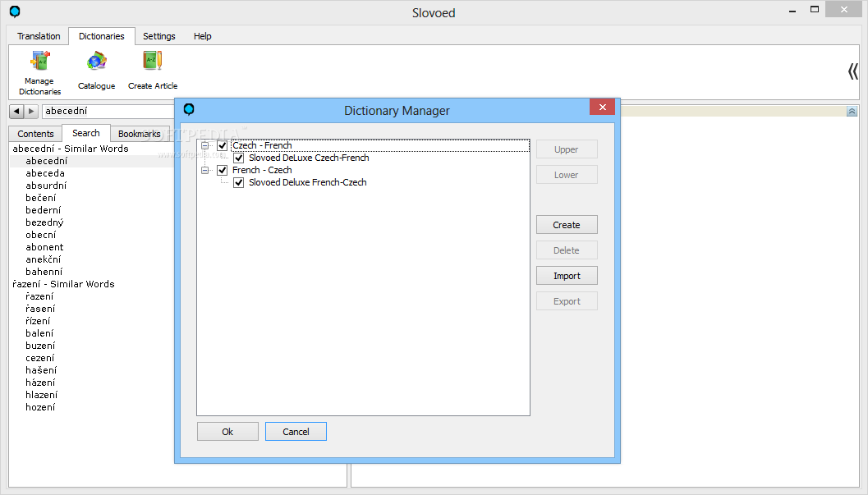Open the Help tab
The height and width of the screenshot is (495, 868).
click(203, 36)
